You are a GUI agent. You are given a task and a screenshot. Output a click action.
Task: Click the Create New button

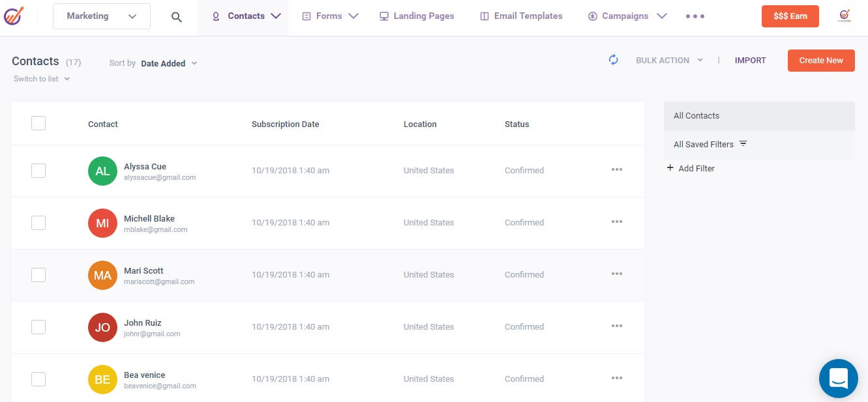tap(820, 60)
